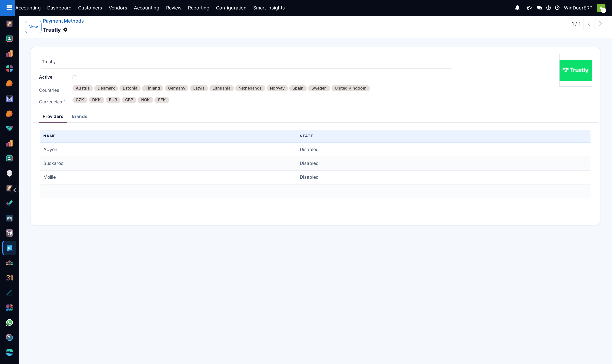This screenshot has width=612, height=364.
Task: Open the 31 calendar app in sidebar
Action: coord(9,278)
